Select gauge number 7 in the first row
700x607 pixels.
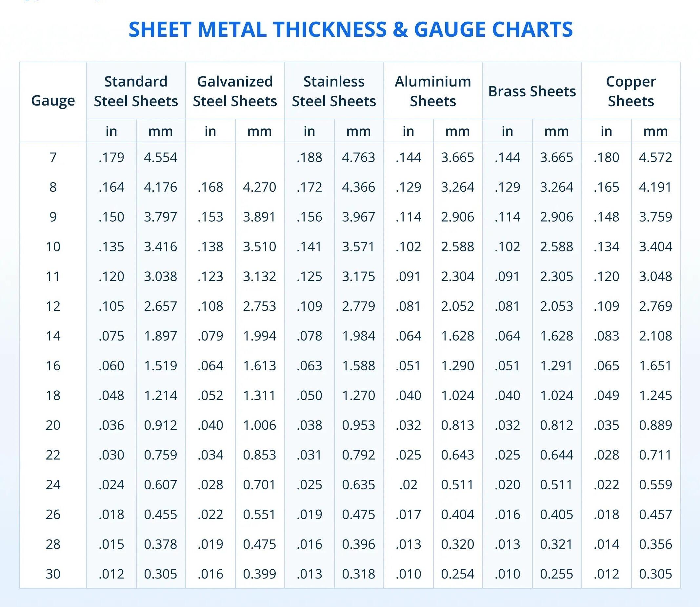click(53, 157)
